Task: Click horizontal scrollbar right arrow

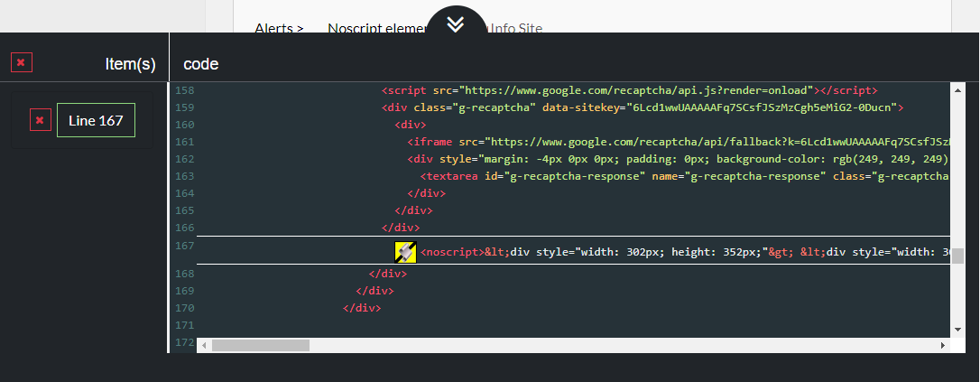Action: [x=943, y=345]
